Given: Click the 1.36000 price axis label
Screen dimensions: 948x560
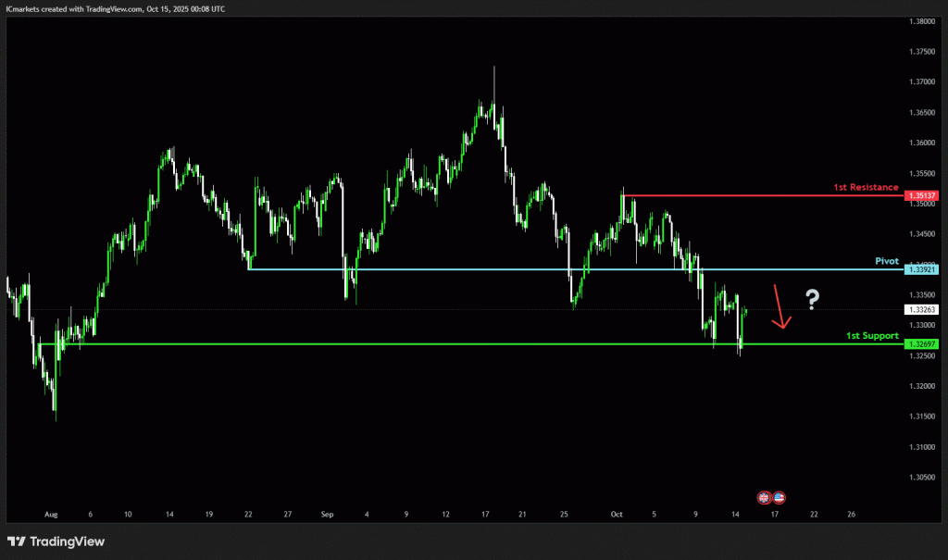Looking at the screenshot, I should pos(923,143).
